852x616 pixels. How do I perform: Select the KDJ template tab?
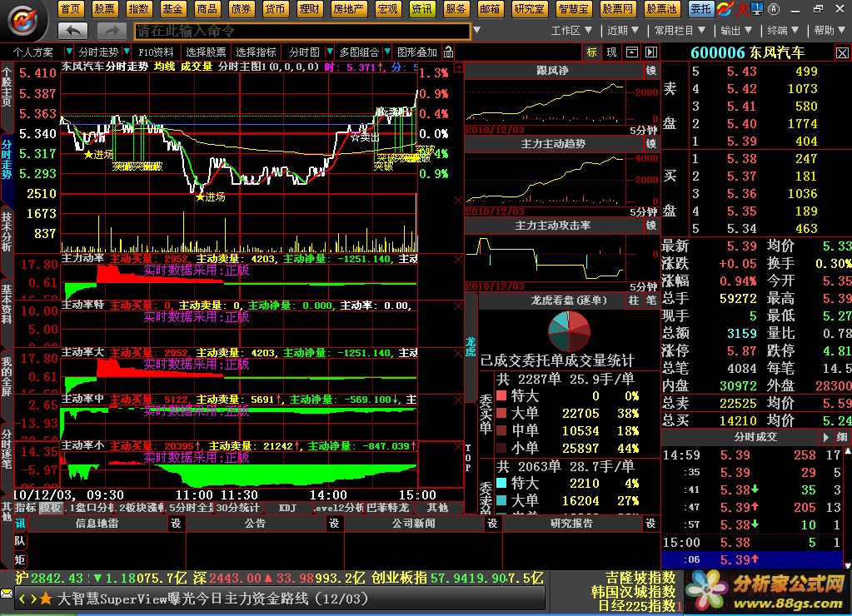(x=287, y=508)
